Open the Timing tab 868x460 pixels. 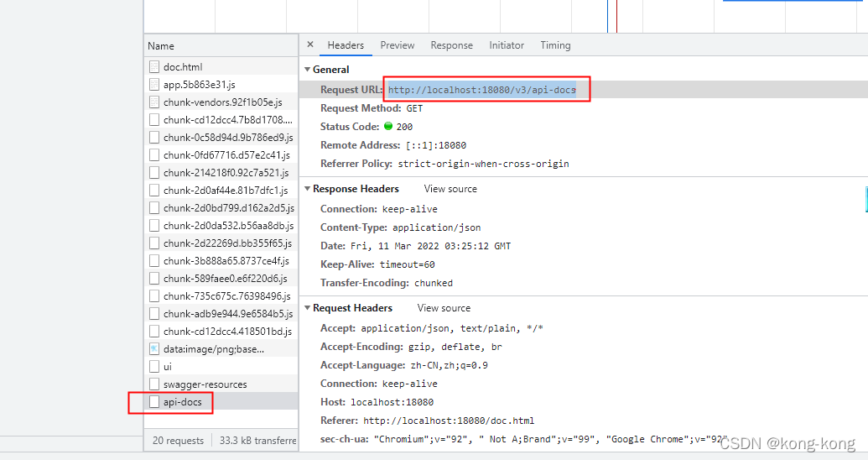point(555,45)
